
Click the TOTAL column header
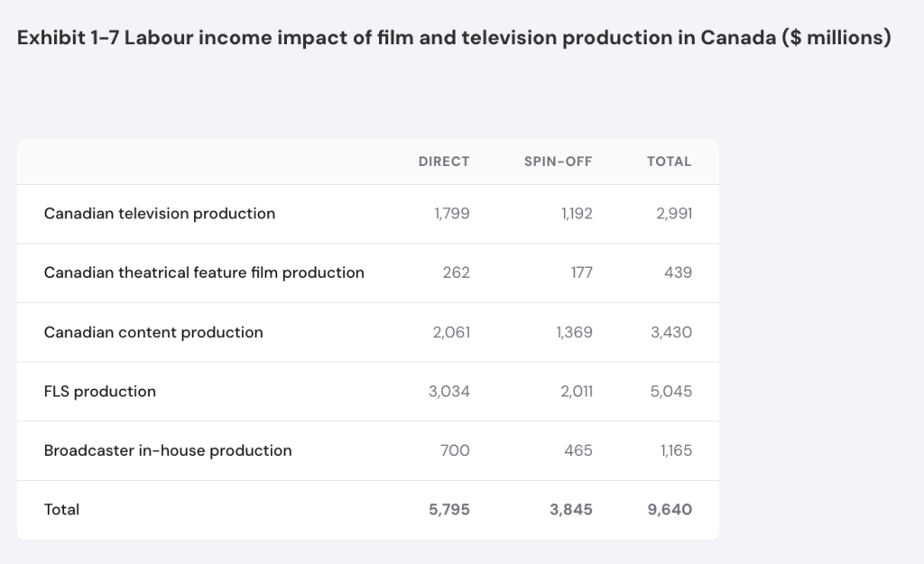click(x=669, y=162)
